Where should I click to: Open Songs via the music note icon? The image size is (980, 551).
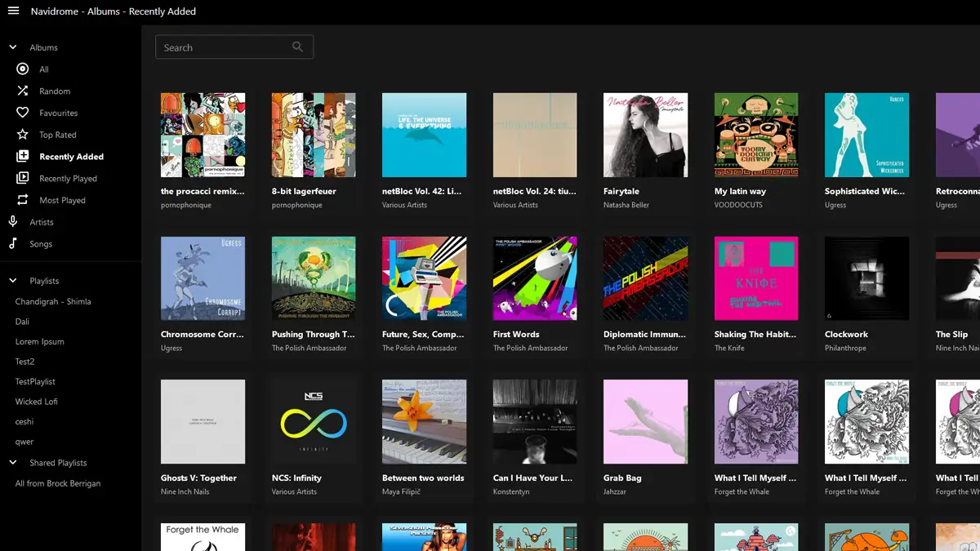(x=13, y=243)
